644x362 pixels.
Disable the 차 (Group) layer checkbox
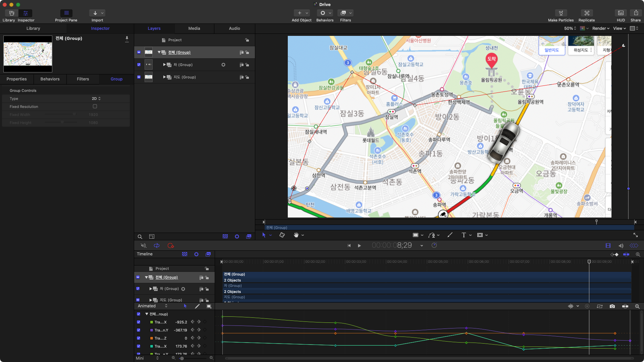click(139, 65)
